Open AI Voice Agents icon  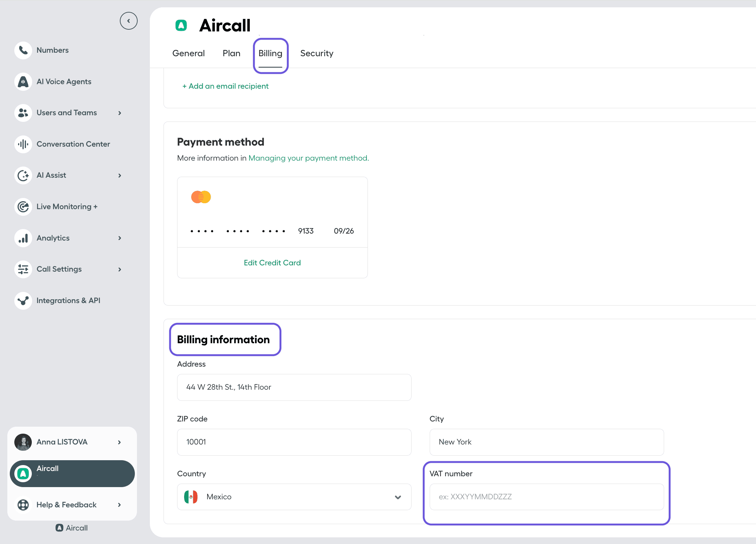tap(23, 82)
